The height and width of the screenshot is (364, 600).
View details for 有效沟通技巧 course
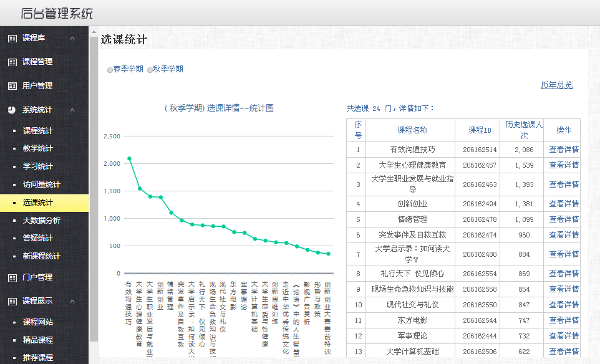564,150
